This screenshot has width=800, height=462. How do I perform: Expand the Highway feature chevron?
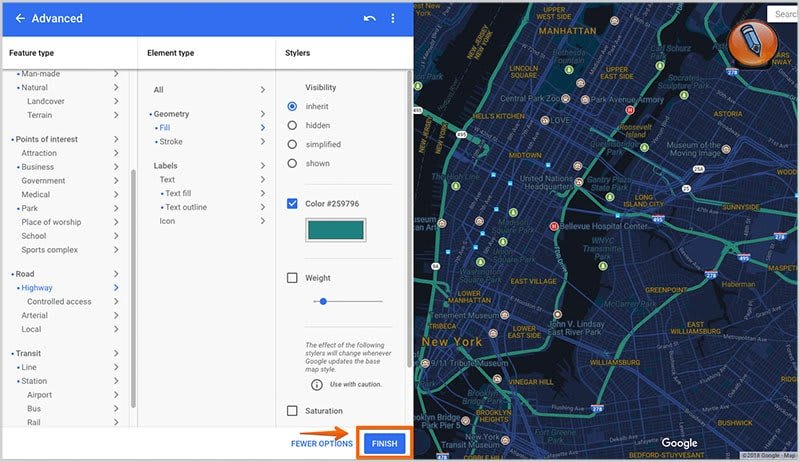(x=116, y=288)
